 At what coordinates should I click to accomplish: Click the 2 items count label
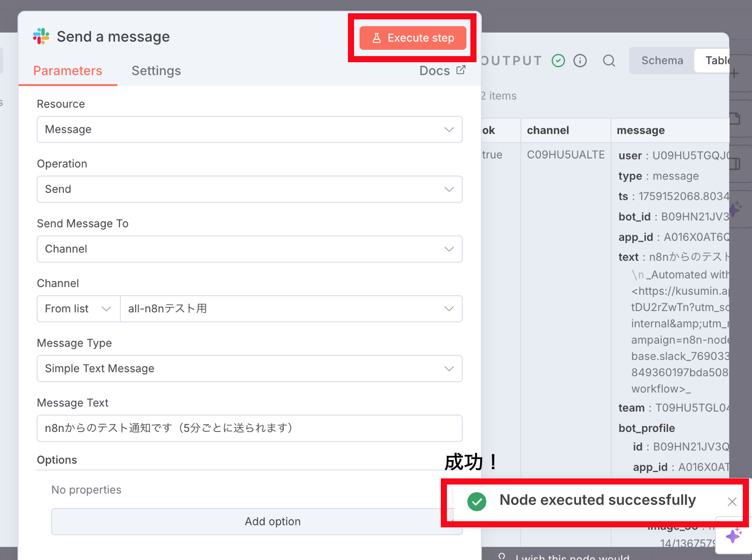coord(498,96)
